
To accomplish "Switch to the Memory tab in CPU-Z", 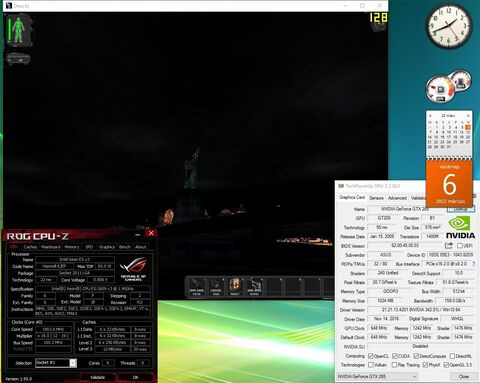I will coord(72,247).
